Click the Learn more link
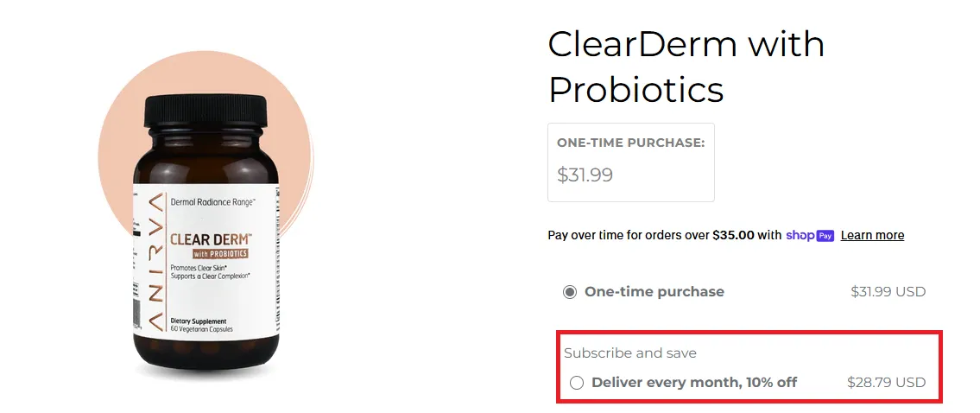 [872, 235]
